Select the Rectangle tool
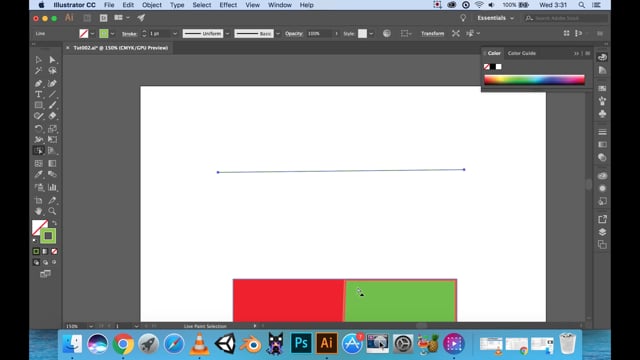The height and width of the screenshot is (360, 640). (38, 105)
